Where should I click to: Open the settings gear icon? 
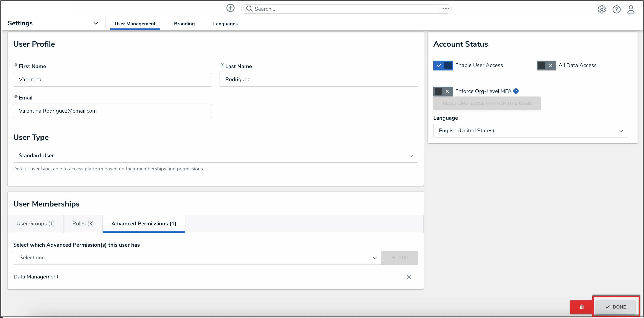click(602, 9)
